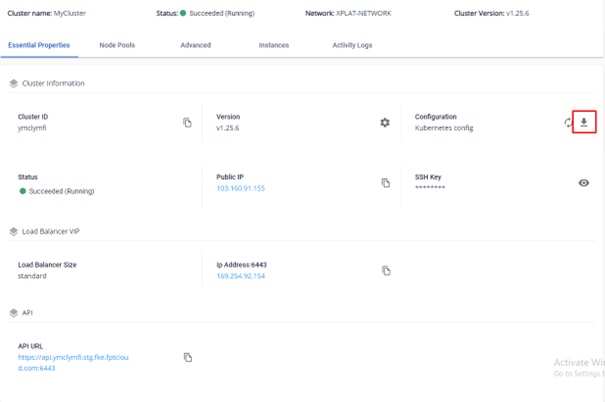605x402 pixels.
Task: Click the API section layers icon
Action: coord(13,313)
